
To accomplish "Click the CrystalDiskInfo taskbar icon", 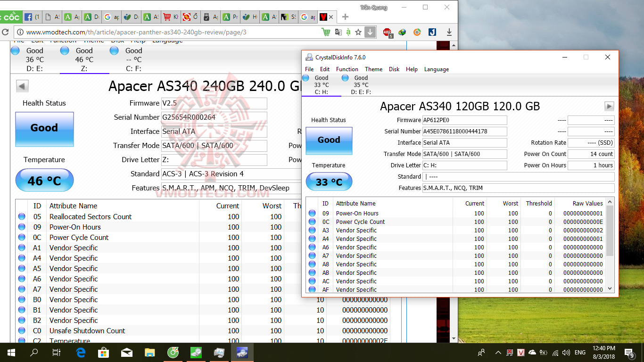I will [242, 352].
